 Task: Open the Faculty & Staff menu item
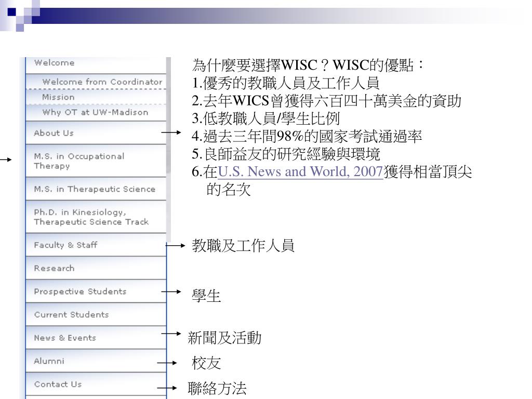pyautogui.click(x=96, y=245)
